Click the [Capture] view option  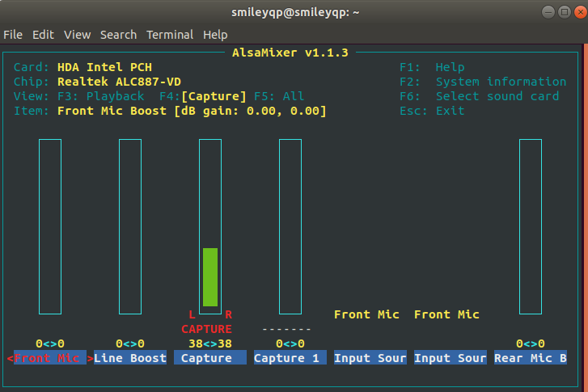click(214, 96)
